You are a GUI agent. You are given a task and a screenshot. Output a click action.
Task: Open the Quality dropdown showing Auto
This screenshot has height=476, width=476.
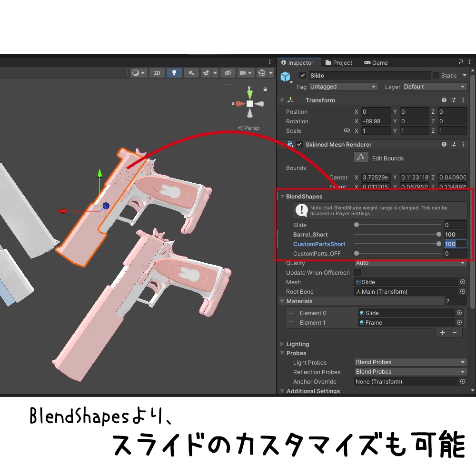click(x=410, y=263)
